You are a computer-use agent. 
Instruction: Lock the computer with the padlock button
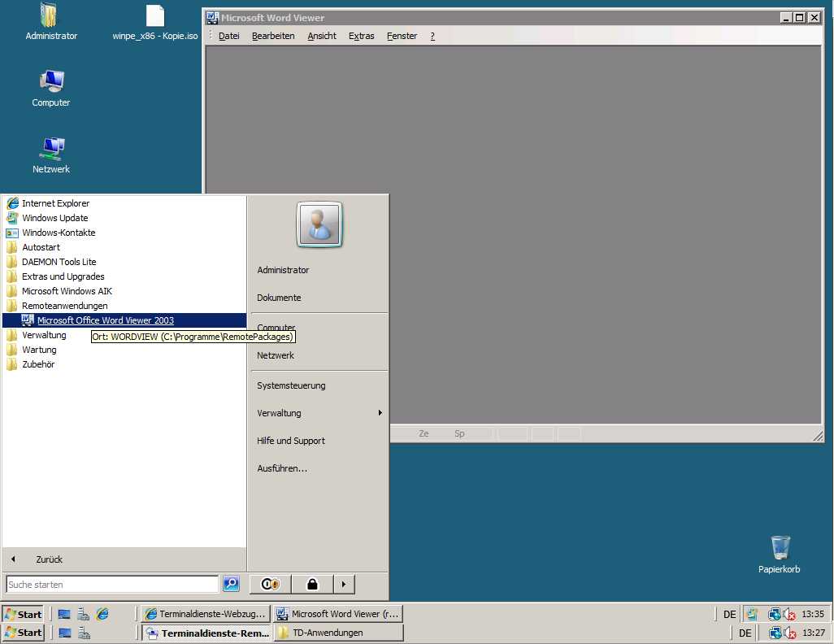click(x=312, y=584)
